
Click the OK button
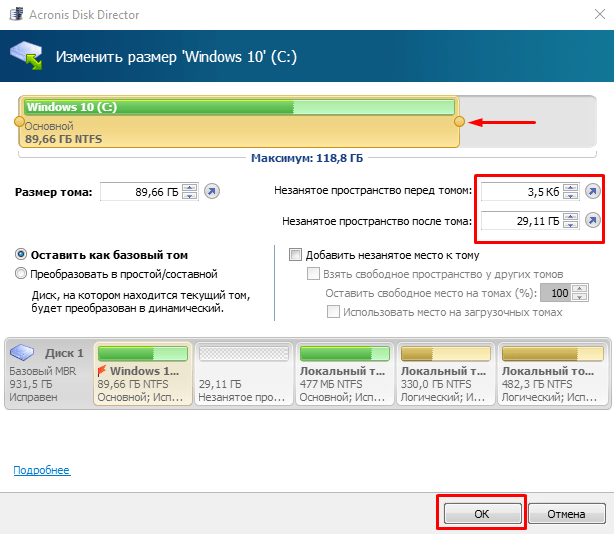[x=482, y=514]
